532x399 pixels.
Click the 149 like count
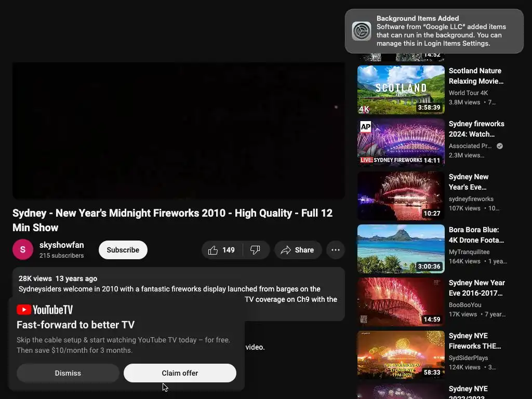(x=229, y=250)
